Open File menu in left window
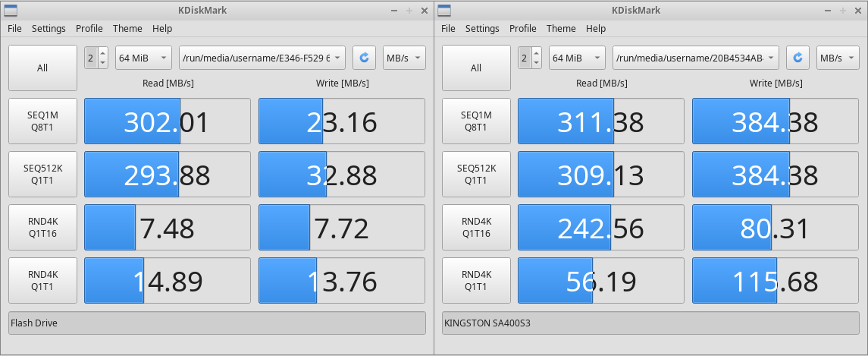The width and height of the screenshot is (868, 356). (x=14, y=28)
